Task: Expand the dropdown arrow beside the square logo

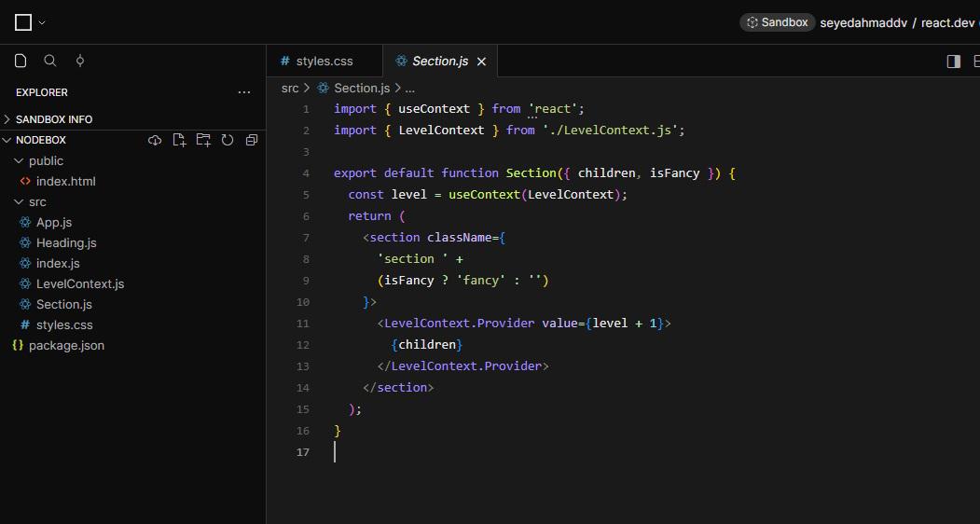Action: [x=42, y=23]
